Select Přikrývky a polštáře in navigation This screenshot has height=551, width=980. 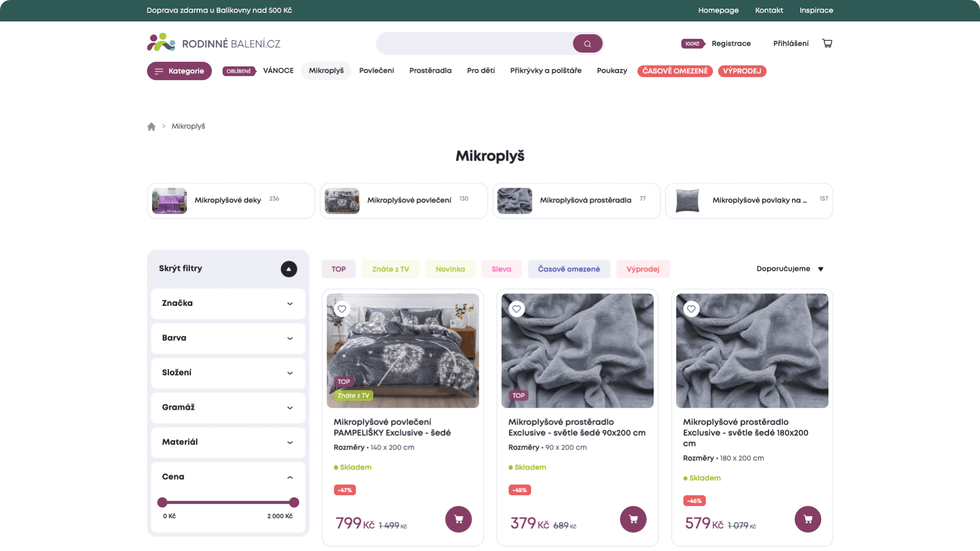[x=546, y=71]
